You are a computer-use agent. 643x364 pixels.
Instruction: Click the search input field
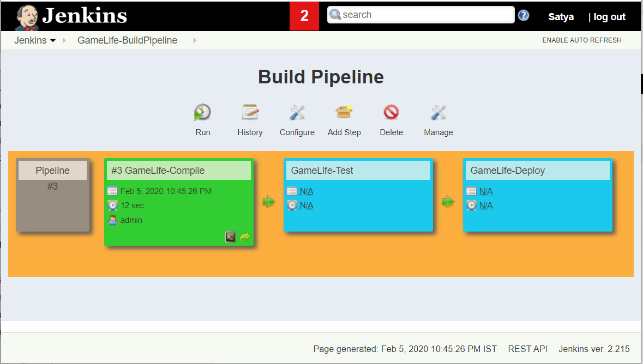coord(425,15)
